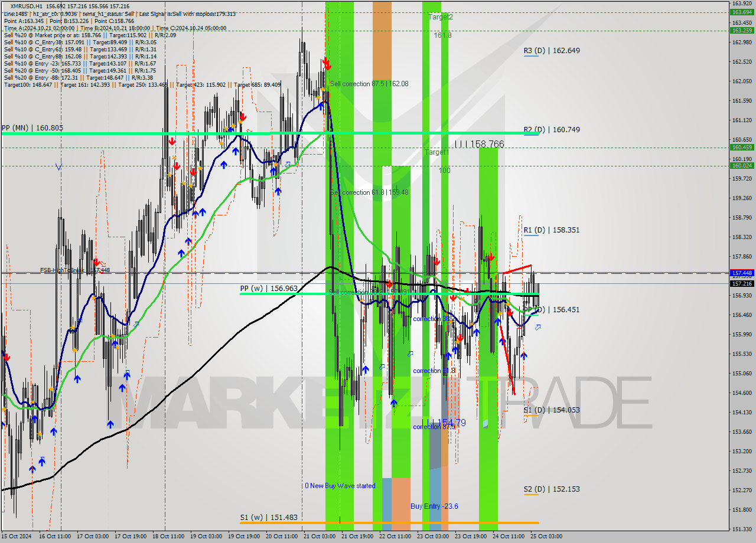Click the green 160.024 price axis tag

click(x=742, y=165)
